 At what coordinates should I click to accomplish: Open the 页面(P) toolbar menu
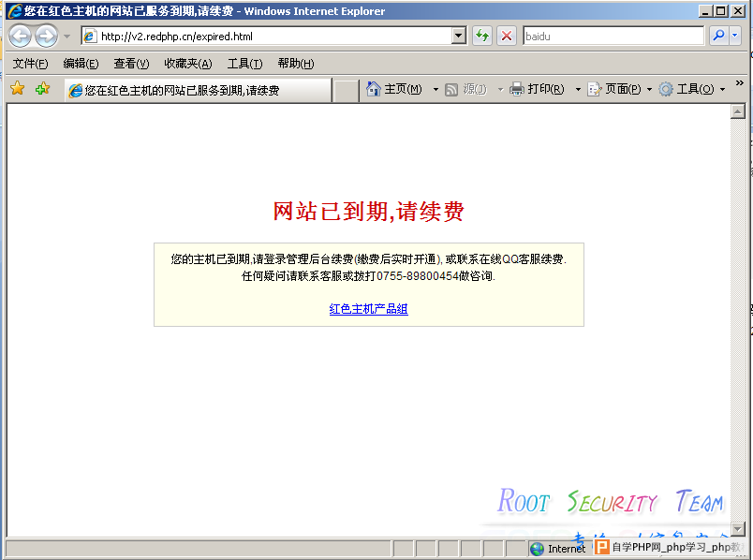[x=620, y=89]
